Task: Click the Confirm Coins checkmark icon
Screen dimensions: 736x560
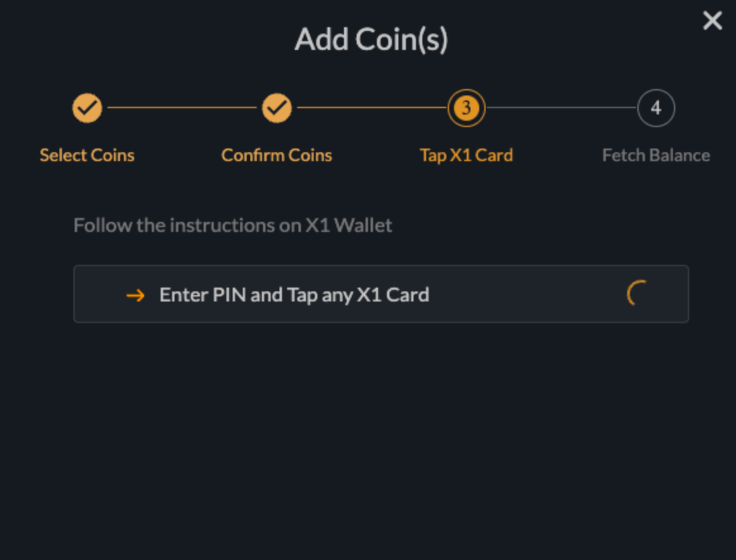Action: (x=276, y=108)
